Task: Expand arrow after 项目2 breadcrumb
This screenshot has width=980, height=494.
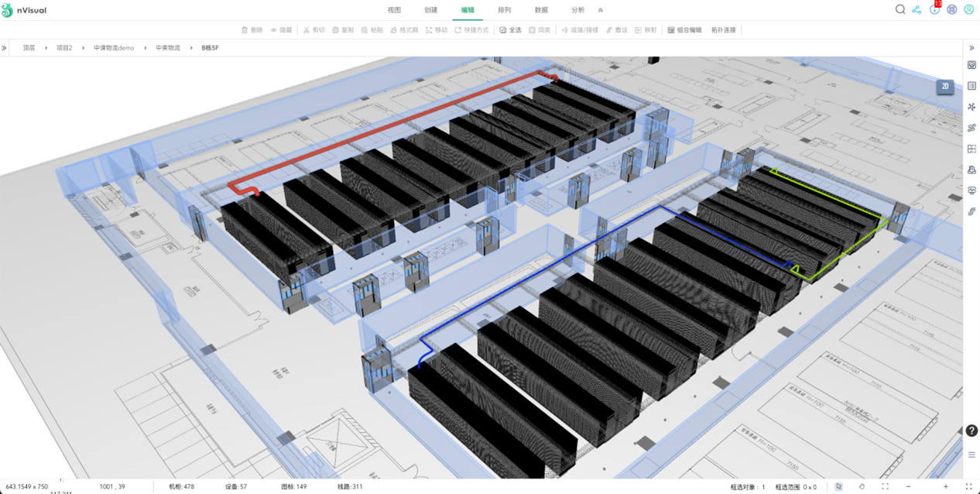Action: click(x=83, y=48)
